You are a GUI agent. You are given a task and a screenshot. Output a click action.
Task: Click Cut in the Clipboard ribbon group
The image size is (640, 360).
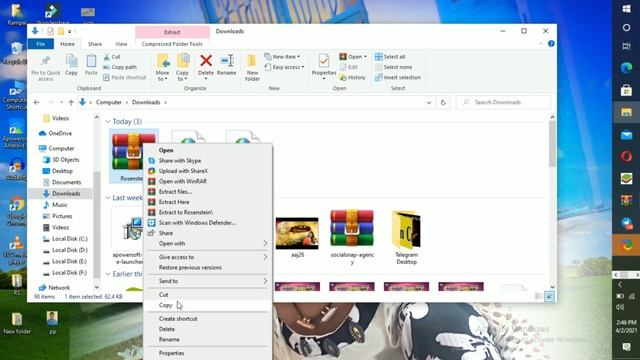[x=112, y=57]
